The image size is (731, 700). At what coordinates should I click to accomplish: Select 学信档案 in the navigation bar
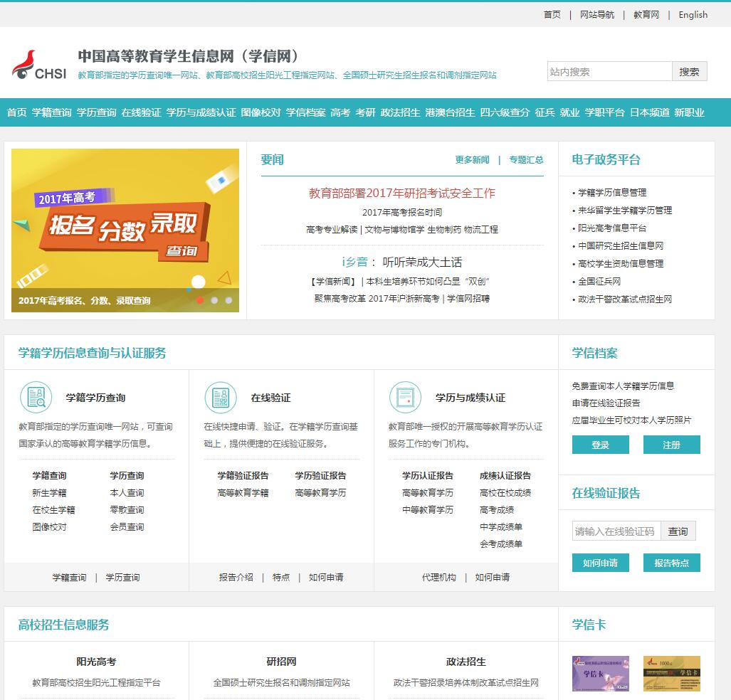point(306,112)
